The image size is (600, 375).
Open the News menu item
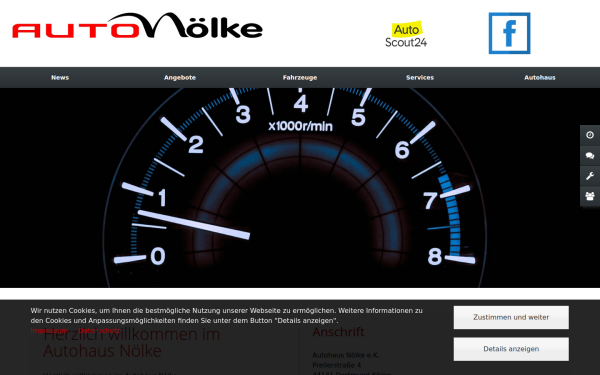pos(60,78)
